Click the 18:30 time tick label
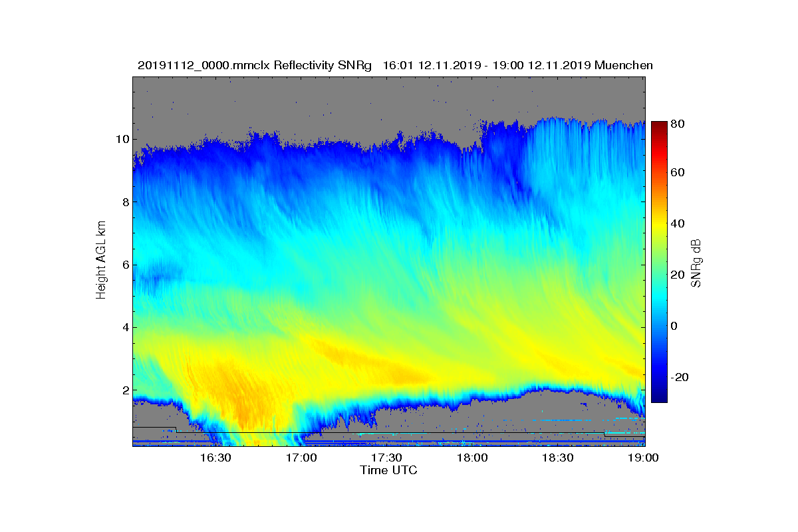The width and height of the screenshot is (798, 532). [x=558, y=458]
